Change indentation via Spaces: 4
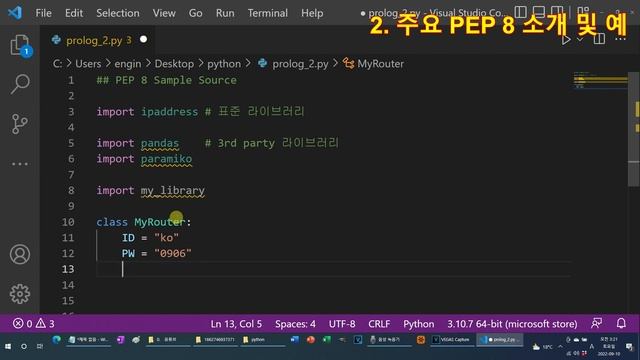The image size is (640, 360). coord(295,324)
